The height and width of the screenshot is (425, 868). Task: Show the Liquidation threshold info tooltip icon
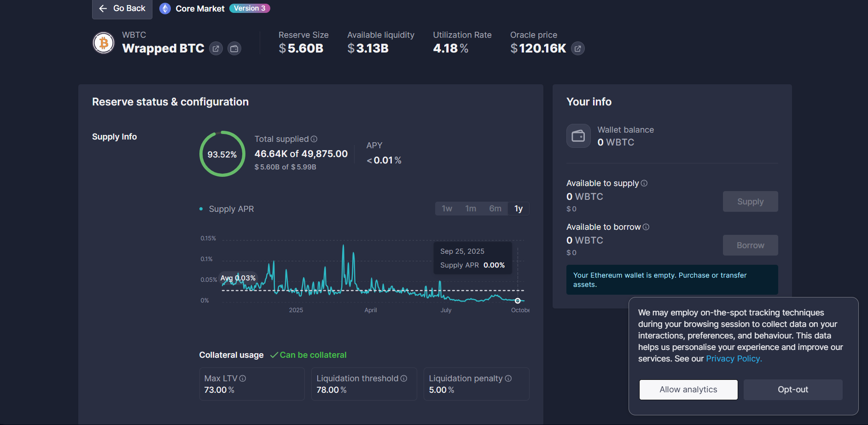(x=404, y=378)
